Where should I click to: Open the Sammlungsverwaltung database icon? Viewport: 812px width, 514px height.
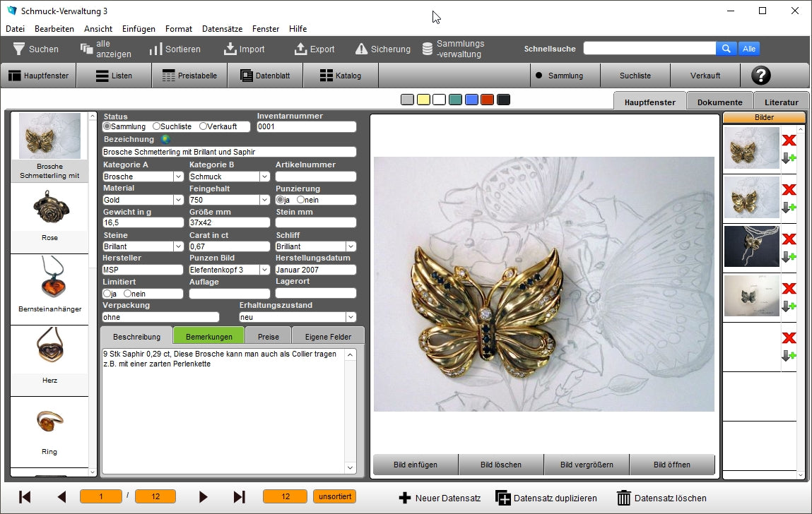427,49
